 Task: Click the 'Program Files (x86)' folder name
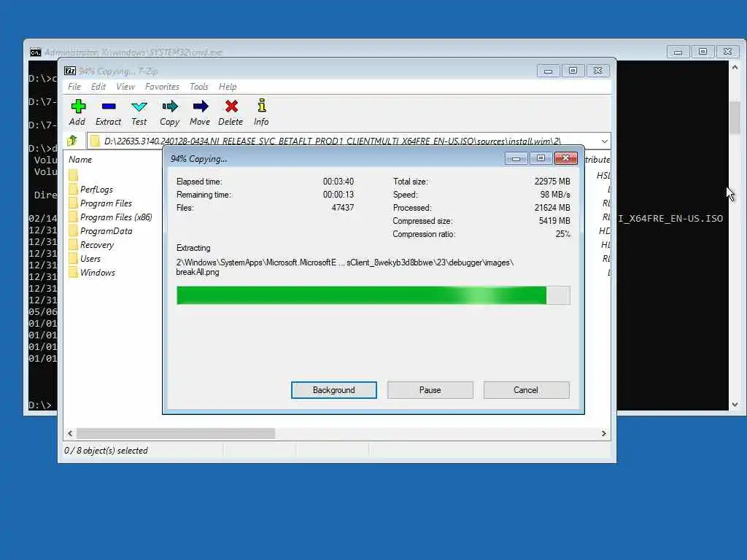coord(116,217)
